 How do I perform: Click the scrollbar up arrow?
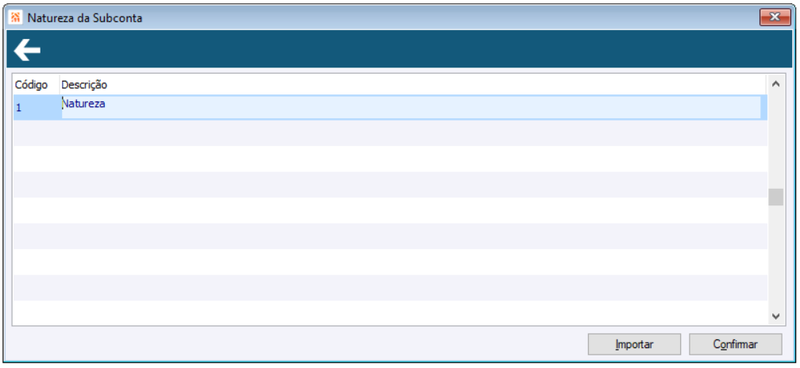776,84
